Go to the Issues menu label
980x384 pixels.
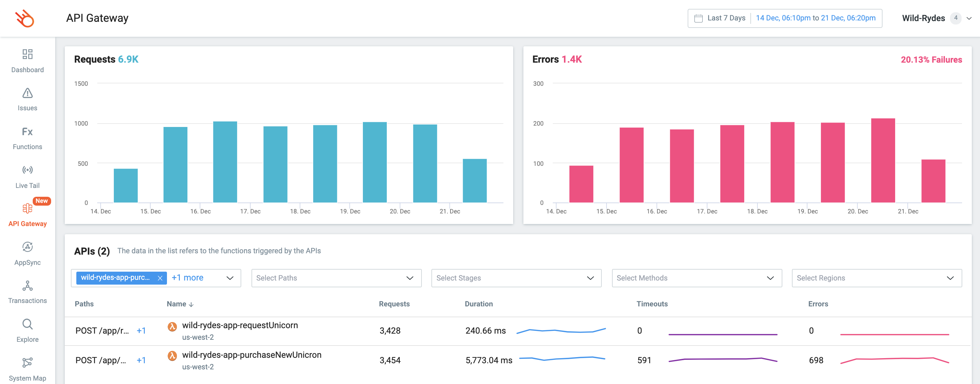coord(27,108)
